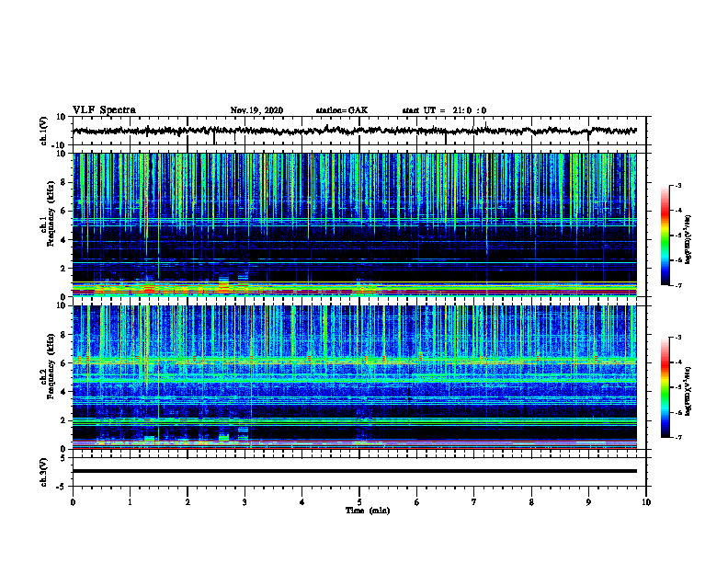Click the "4" kHz tick on ch.2 axis
This screenshot has height=563, width=728.
(64, 392)
